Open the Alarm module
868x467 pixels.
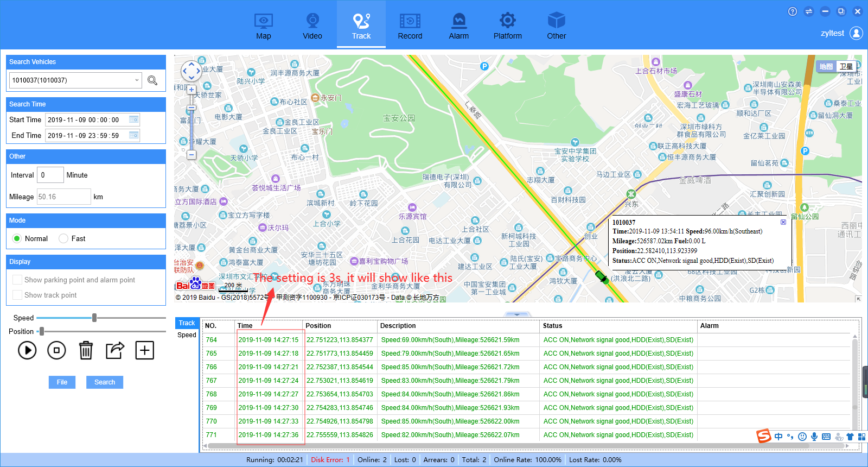459,26
